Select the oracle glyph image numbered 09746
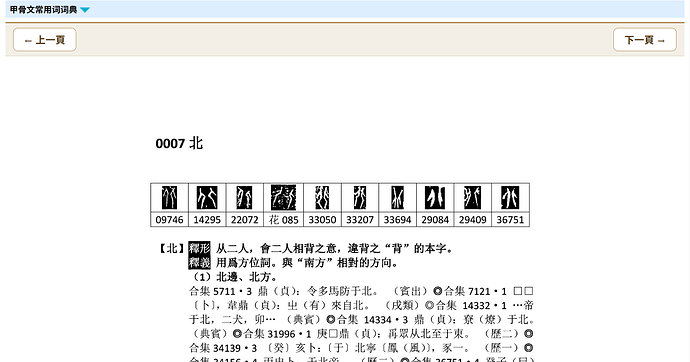This screenshot has height=362, width=690. pyautogui.click(x=169, y=197)
